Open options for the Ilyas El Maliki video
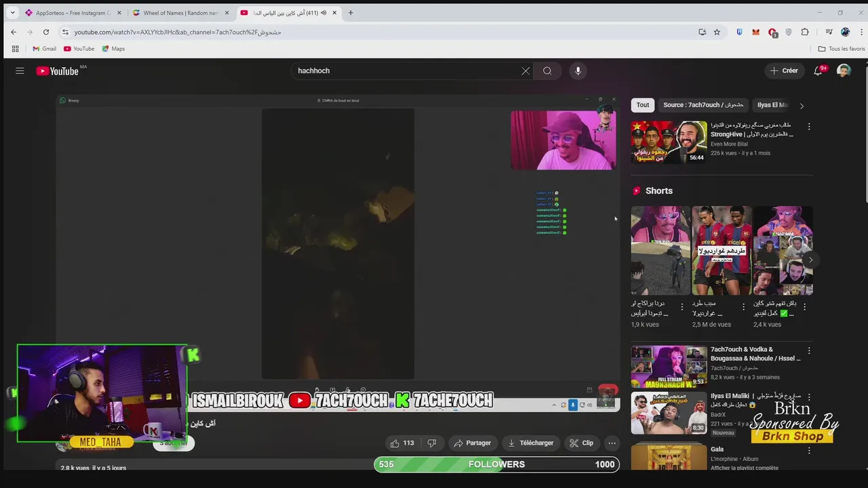The image size is (868, 488). click(808, 397)
